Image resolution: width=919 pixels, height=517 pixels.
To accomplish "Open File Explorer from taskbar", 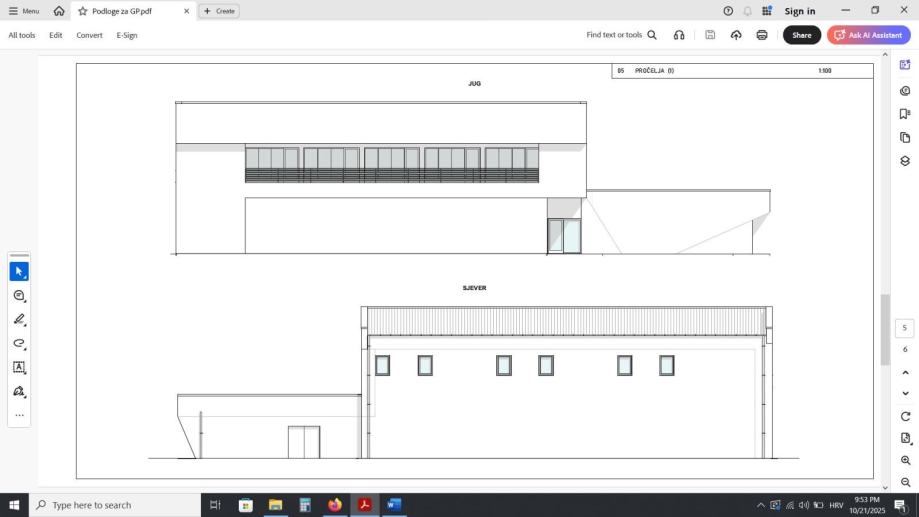I will click(x=275, y=505).
